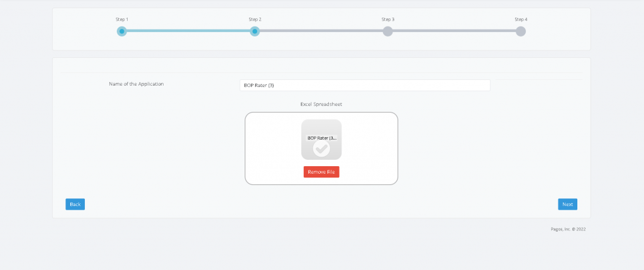Remove the uploaded file

(x=321, y=172)
